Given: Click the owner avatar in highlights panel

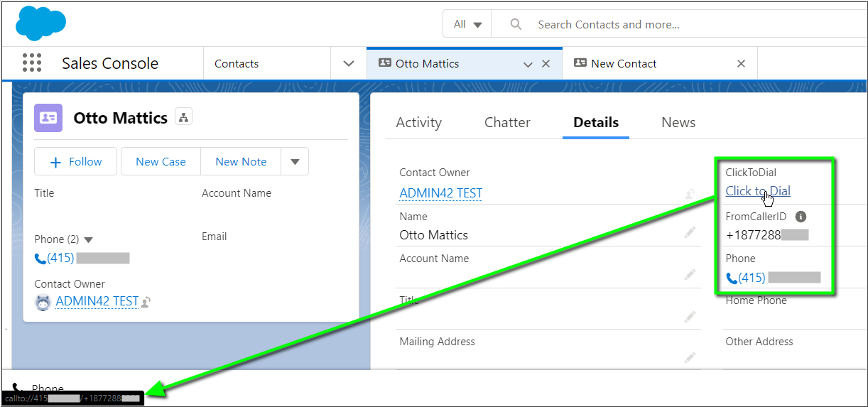Looking at the screenshot, I should click(43, 302).
